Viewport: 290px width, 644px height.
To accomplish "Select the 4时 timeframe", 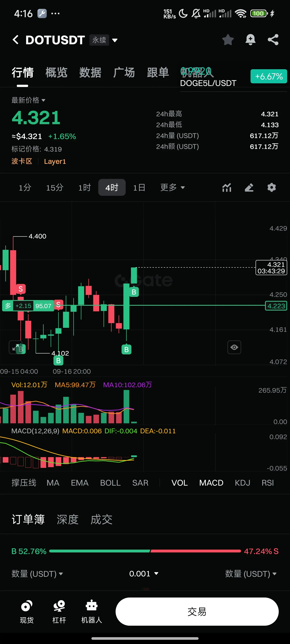I will click(x=112, y=188).
